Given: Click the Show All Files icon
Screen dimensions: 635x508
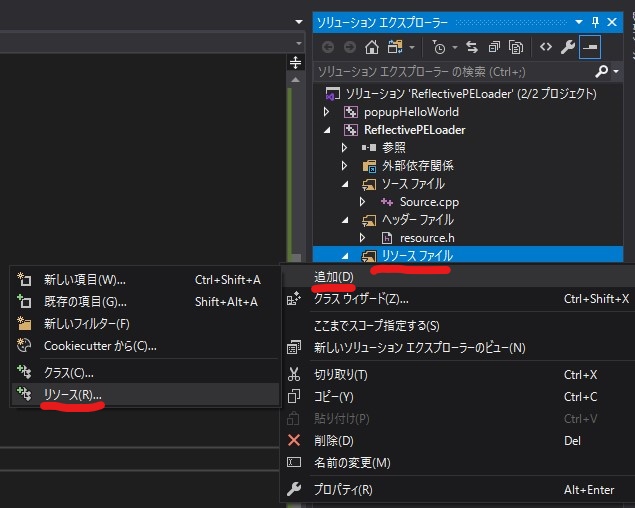Looking at the screenshot, I should click(x=516, y=47).
